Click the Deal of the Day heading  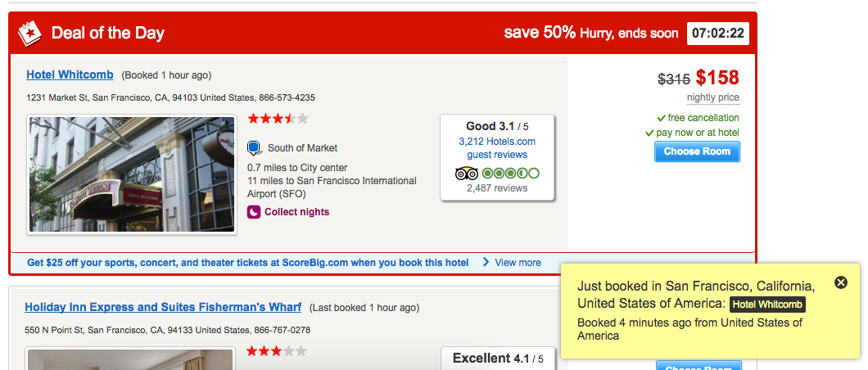point(108,34)
